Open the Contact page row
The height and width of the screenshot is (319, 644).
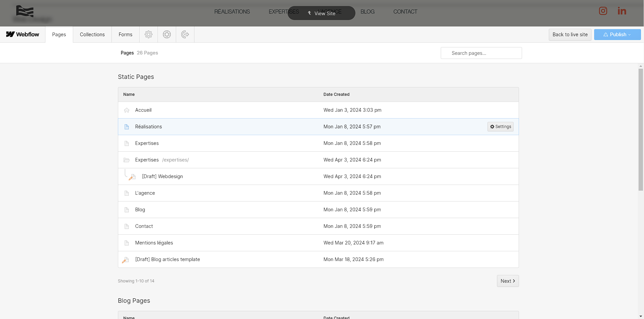[318, 226]
